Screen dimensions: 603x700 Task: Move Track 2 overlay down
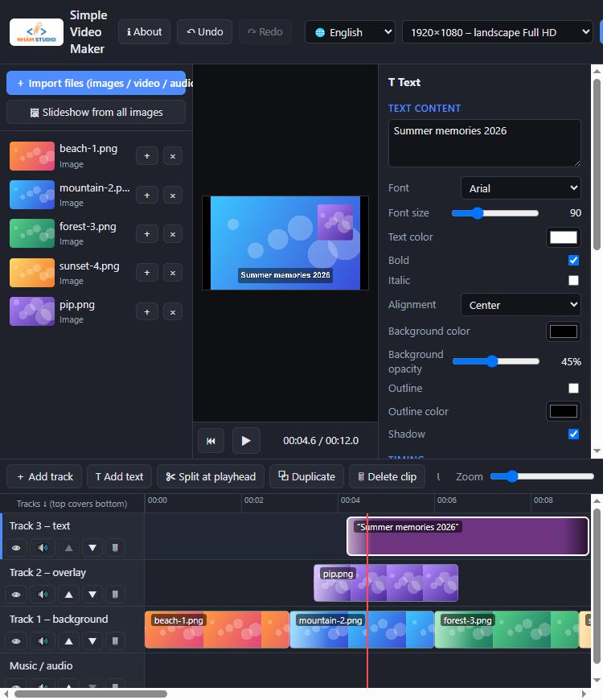92,595
